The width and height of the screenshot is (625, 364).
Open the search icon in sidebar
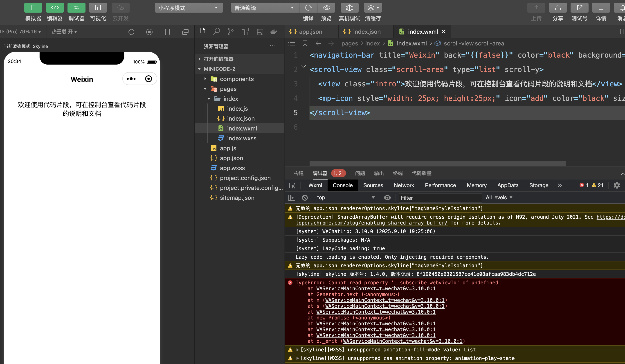216,31
